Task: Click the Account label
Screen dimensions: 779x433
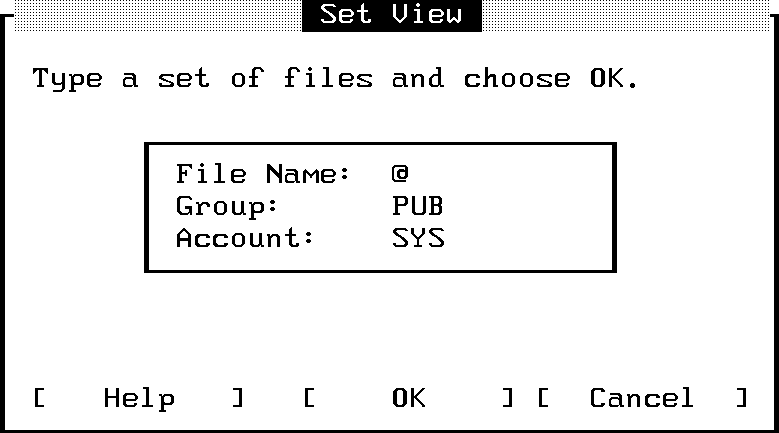Action: tap(245, 239)
